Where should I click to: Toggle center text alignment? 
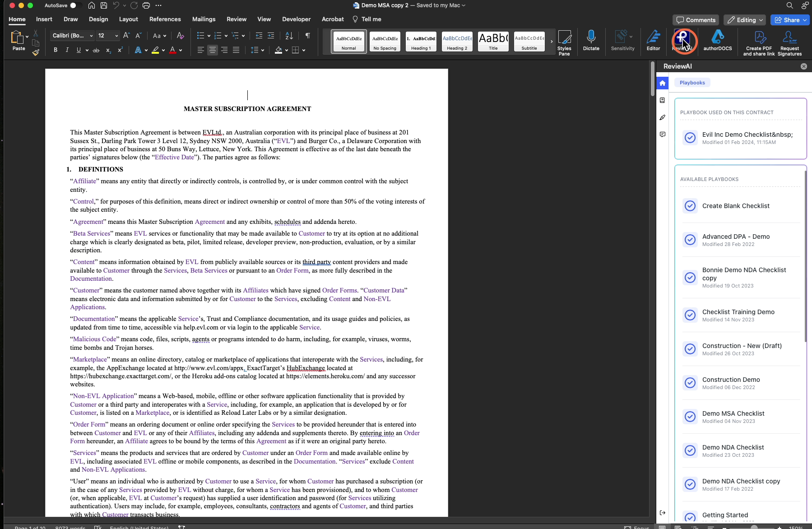(x=213, y=50)
